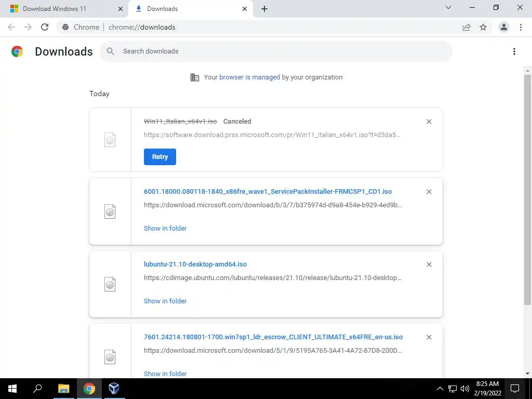Show ServicePackInstaller iso in folder

tap(165, 229)
